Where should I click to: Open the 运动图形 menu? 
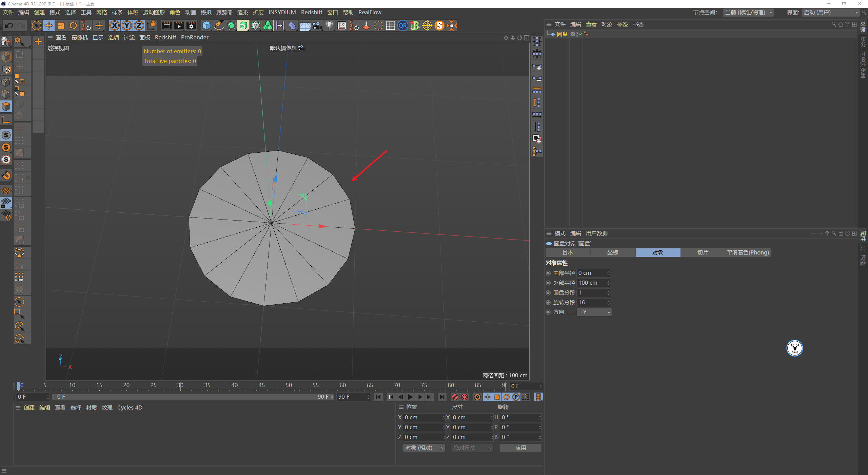154,12
